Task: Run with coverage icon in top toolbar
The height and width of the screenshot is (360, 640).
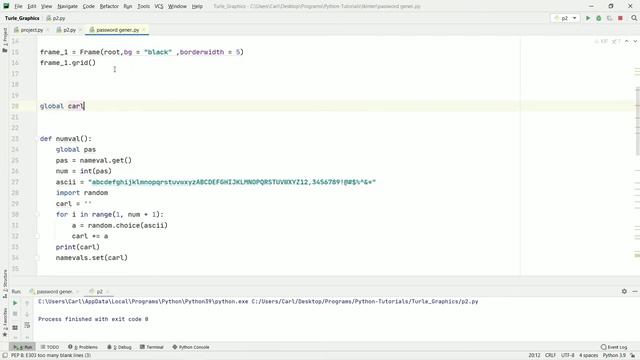Action: pos(609,18)
